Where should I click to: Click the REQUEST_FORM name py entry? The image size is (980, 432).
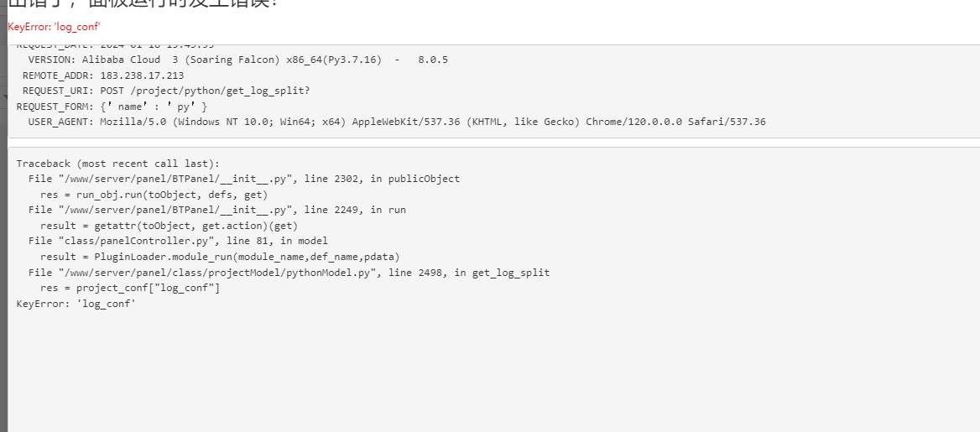point(154,107)
